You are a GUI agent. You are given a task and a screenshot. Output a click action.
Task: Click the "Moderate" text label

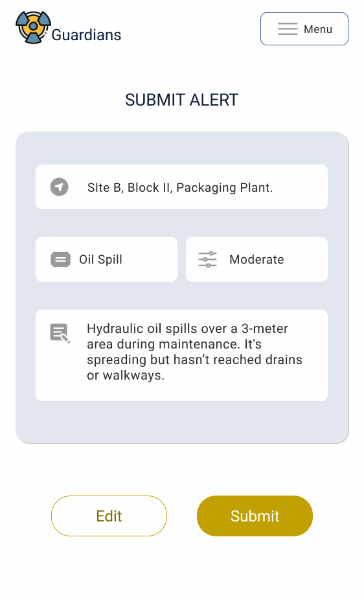256,260
